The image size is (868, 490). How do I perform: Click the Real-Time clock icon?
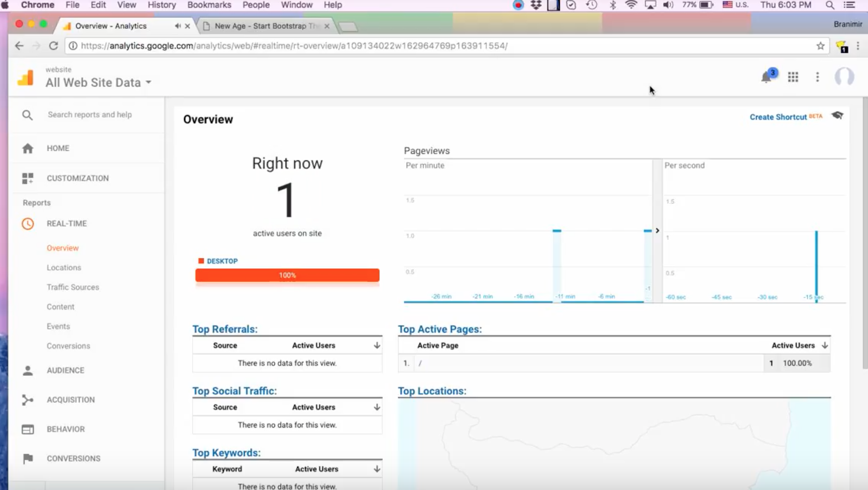click(28, 224)
